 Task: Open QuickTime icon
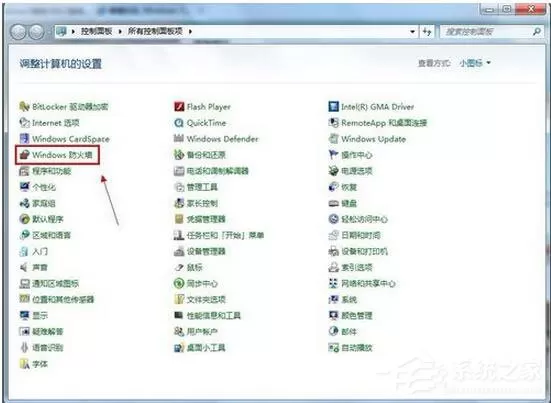click(179, 123)
